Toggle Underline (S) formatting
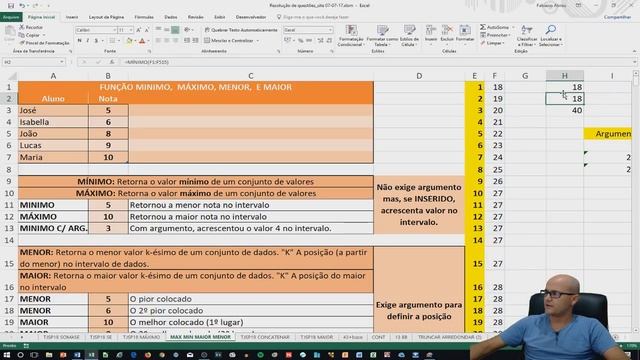Viewport: 640px width, 360px height. (96, 40)
